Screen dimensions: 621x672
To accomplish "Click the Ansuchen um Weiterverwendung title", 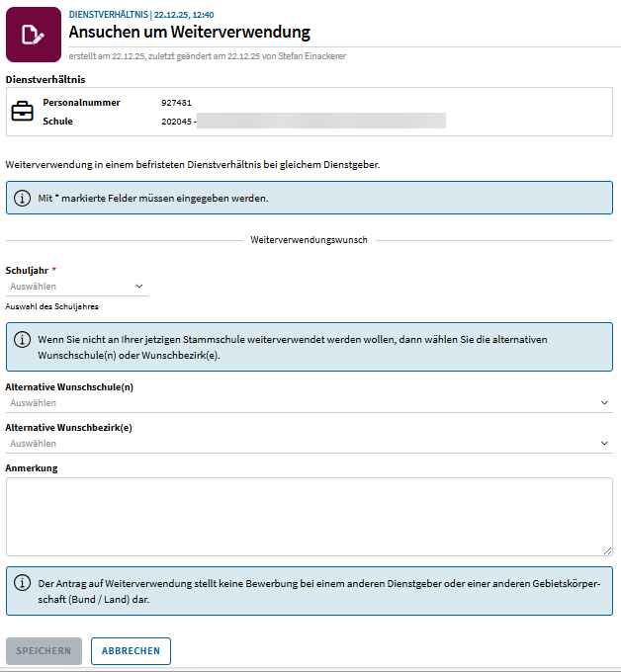I will [x=189, y=34].
